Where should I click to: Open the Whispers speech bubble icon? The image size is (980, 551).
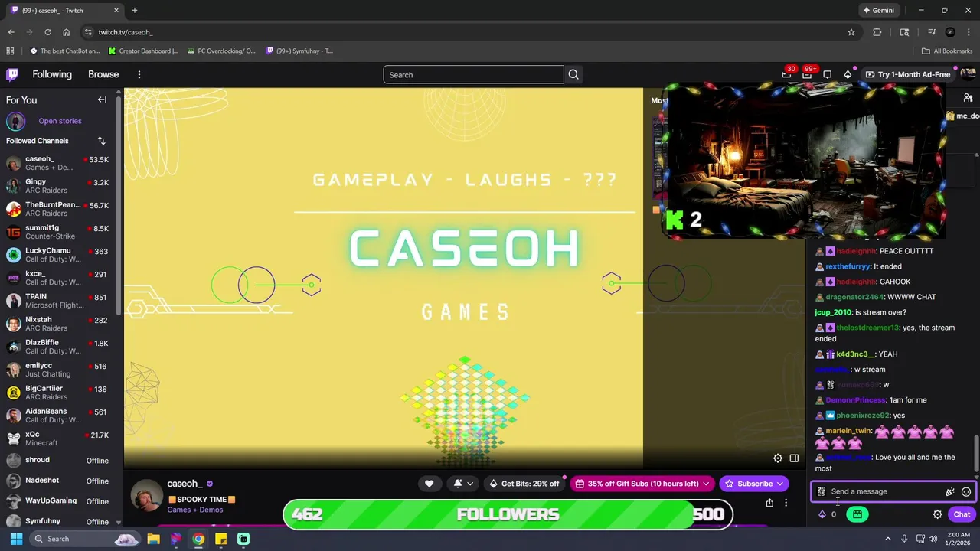pos(827,74)
